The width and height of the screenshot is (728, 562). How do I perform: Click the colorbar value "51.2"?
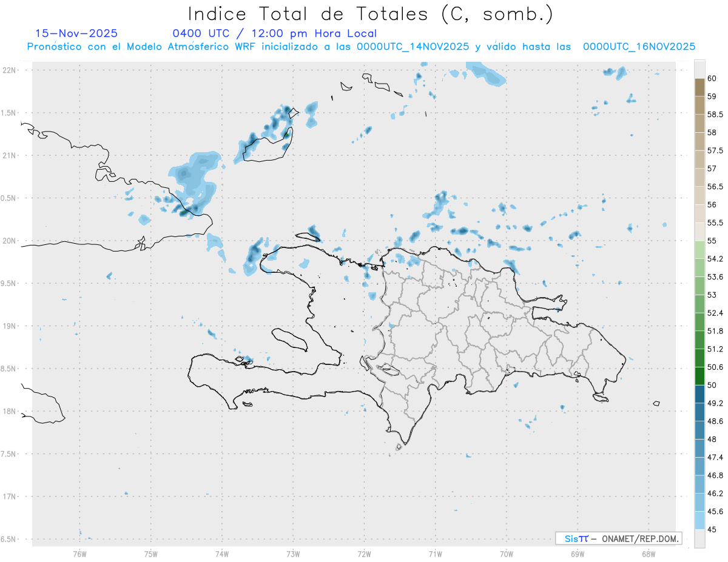point(715,349)
